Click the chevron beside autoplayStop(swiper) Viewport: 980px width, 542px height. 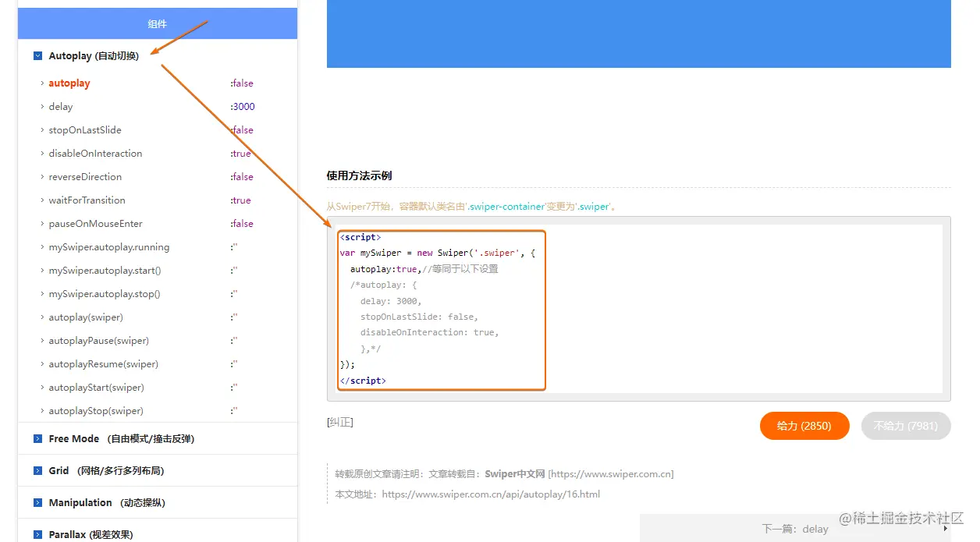(41, 411)
